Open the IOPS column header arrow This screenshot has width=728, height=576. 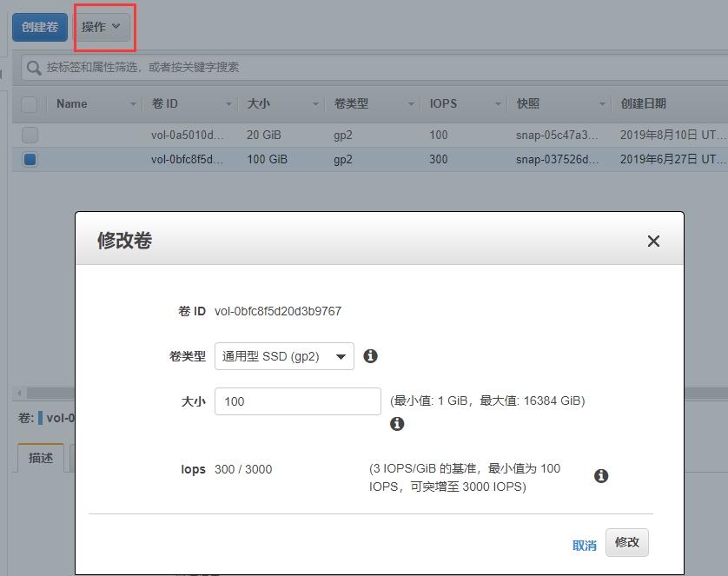click(499, 104)
